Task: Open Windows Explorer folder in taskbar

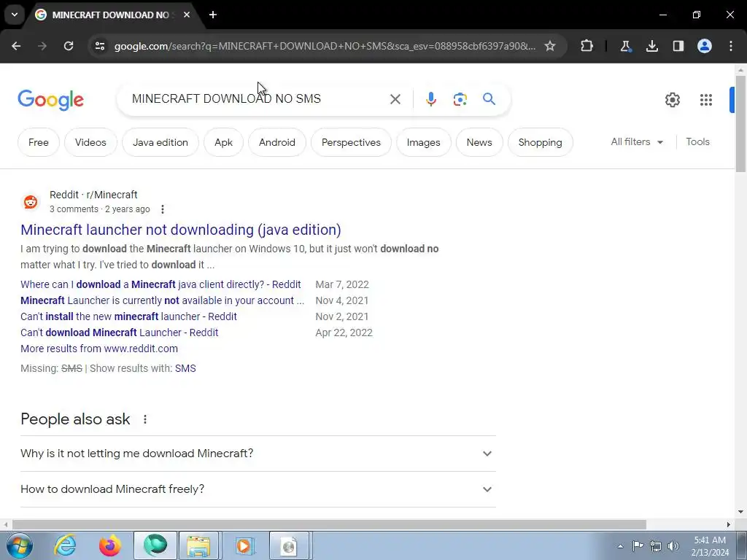Action: point(198,545)
